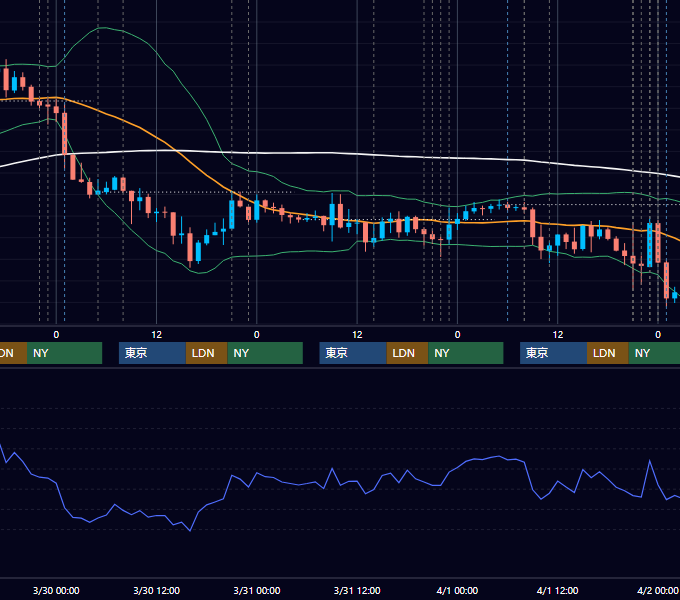The height and width of the screenshot is (600, 680).
Task: Click the 3/30 00:00 date label
Action: pyautogui.click(x=56, y=590)
